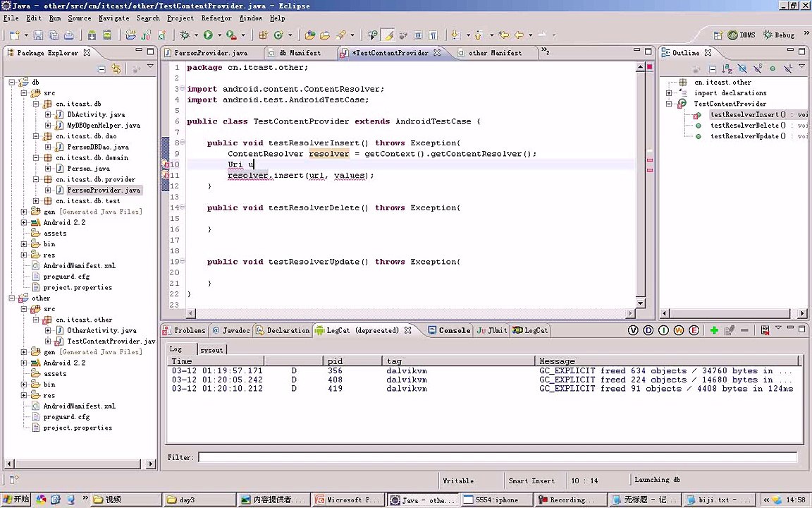
Task: Collapse the cn.itcast.db.provider package
Action: 36,179
